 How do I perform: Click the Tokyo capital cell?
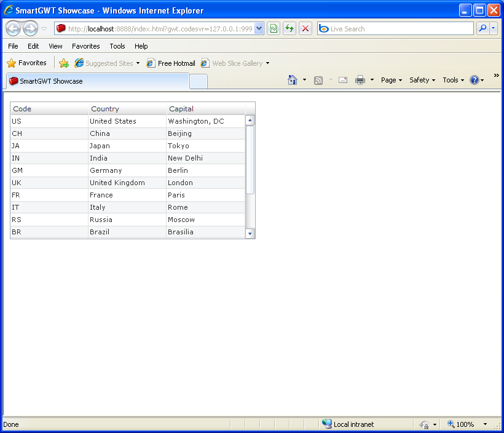205,146
